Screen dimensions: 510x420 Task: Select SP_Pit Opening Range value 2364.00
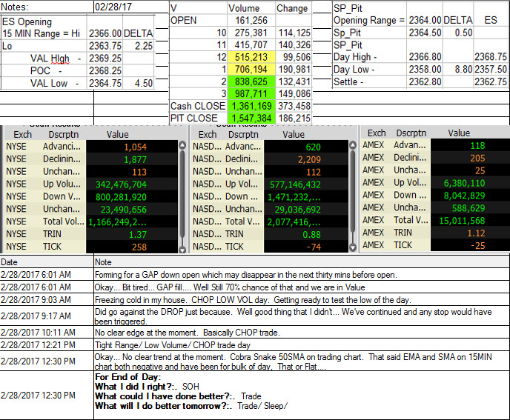(425, 20)
